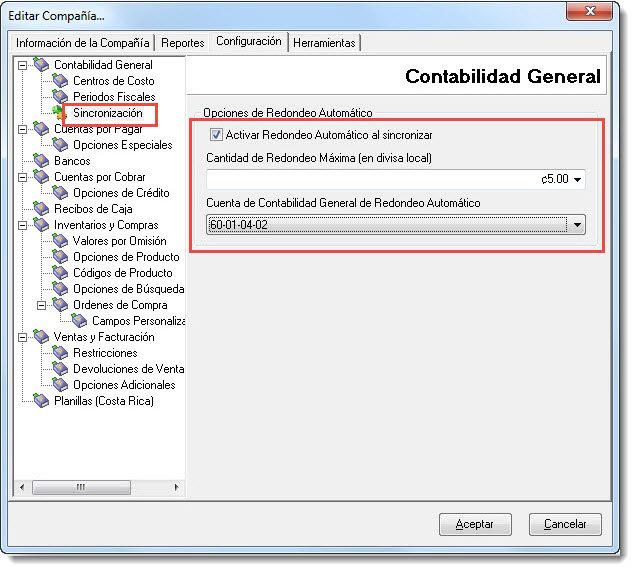The image size is (635, 571).
Task: Click the Centros de Costo icon
Action: coord(60,81)
